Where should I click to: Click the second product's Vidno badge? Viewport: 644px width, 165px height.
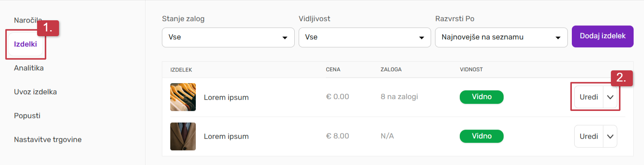(x=481, y=136)
